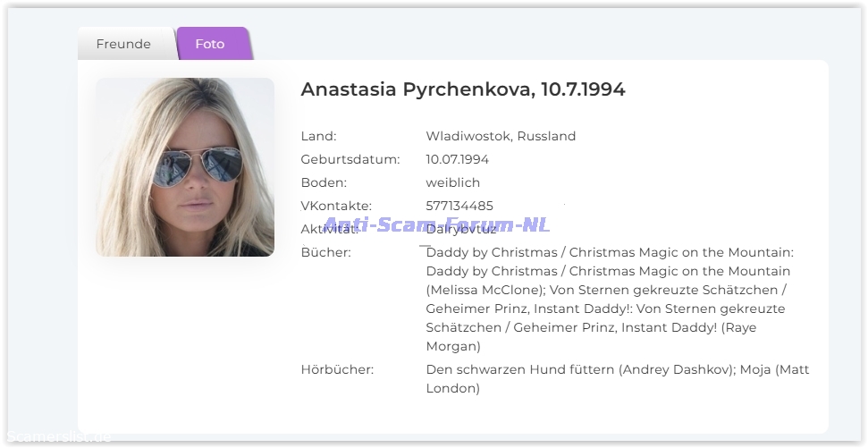Screen dimensions: 868x448
Task: Open the Foto tab
Action: [x=210, y=44]
